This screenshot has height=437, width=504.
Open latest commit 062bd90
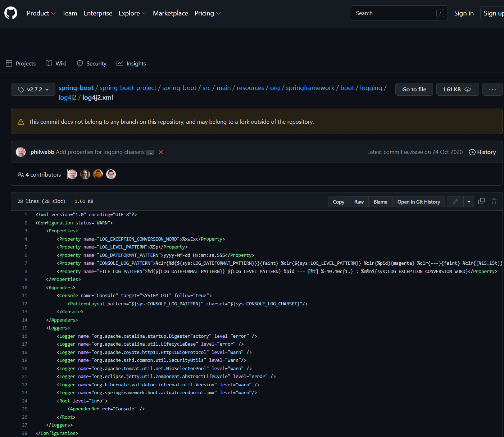tap(413, 152)
